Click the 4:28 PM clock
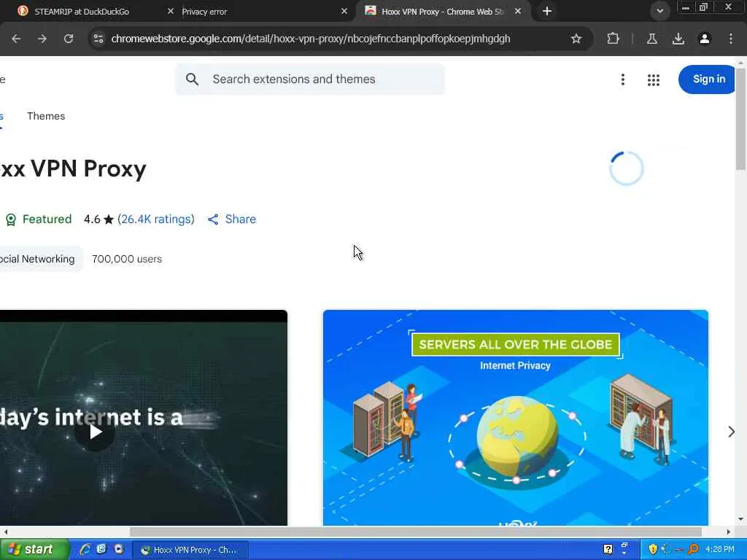This screenshot has width=747, height=560. pyautogui.click(x=720, y=549)
